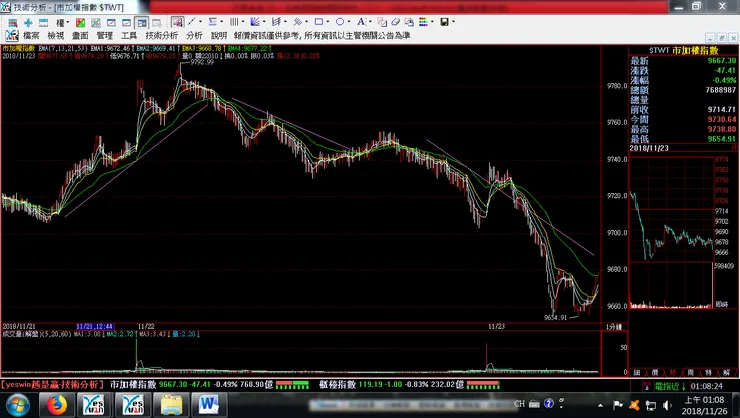Click the blue cross icon in the toolbar
This screenshot has width=740, height=418.
[x=28, y=22]
